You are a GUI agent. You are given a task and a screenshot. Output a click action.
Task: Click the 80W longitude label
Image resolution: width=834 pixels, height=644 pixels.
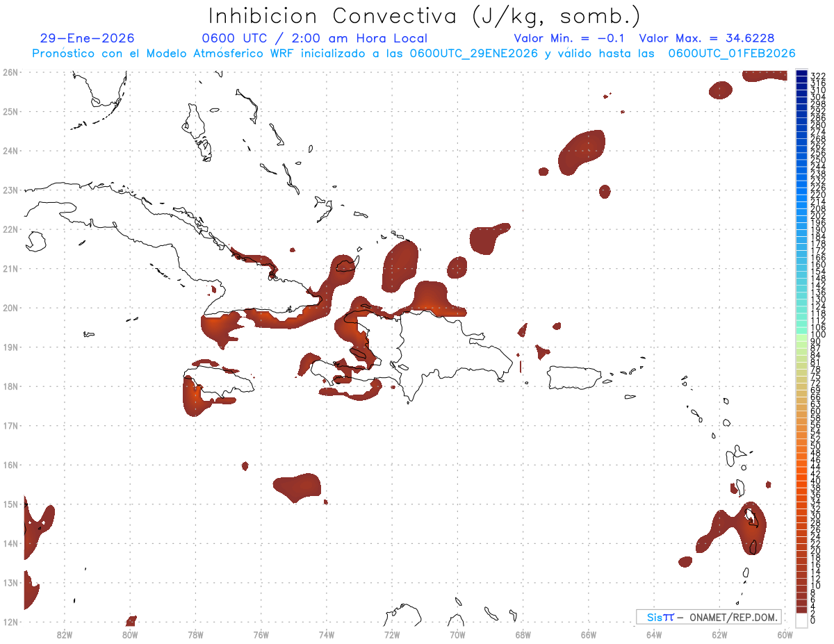coord(129,634)
